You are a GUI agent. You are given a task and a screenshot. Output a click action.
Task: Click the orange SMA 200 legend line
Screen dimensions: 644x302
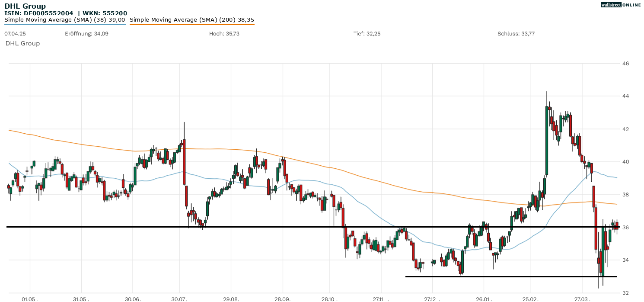point(192,24)
